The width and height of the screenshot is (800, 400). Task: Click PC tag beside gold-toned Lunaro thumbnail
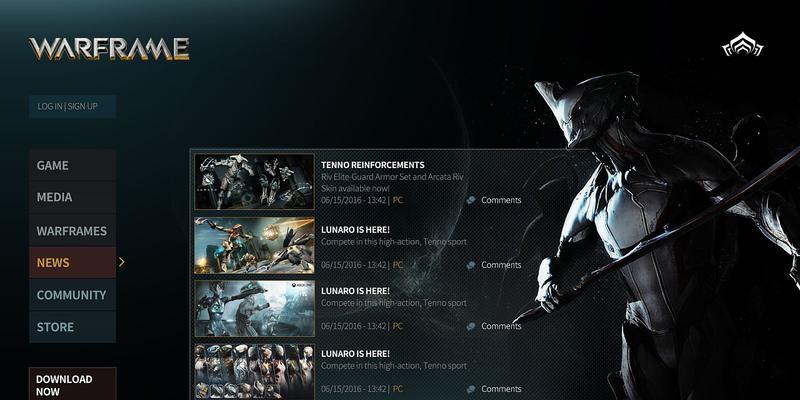(397, 265)
